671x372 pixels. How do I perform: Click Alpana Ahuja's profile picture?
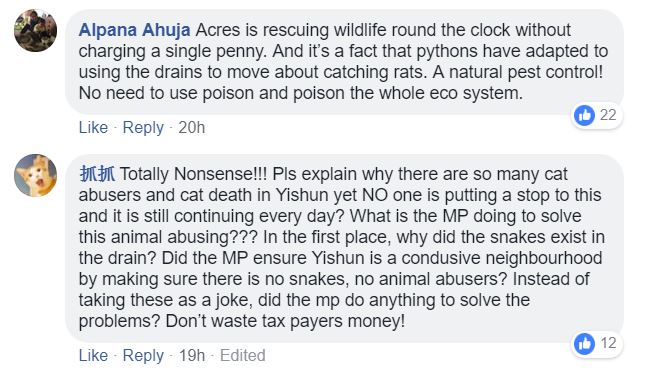pos(36,30)
